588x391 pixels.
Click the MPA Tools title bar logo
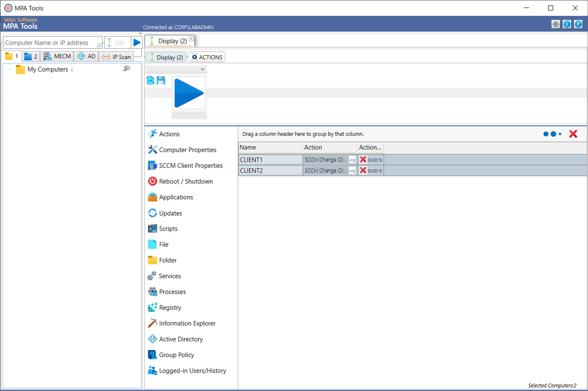8,8
